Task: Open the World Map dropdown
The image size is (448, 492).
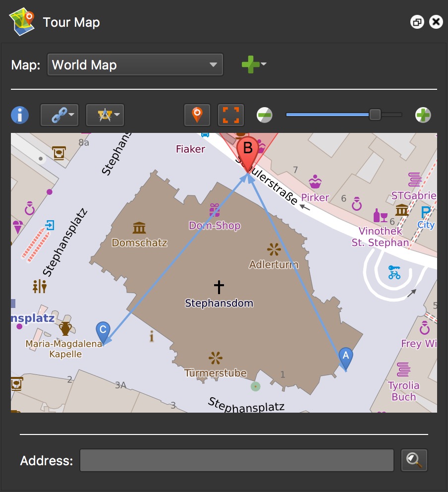Action: [x=135, y=65]
